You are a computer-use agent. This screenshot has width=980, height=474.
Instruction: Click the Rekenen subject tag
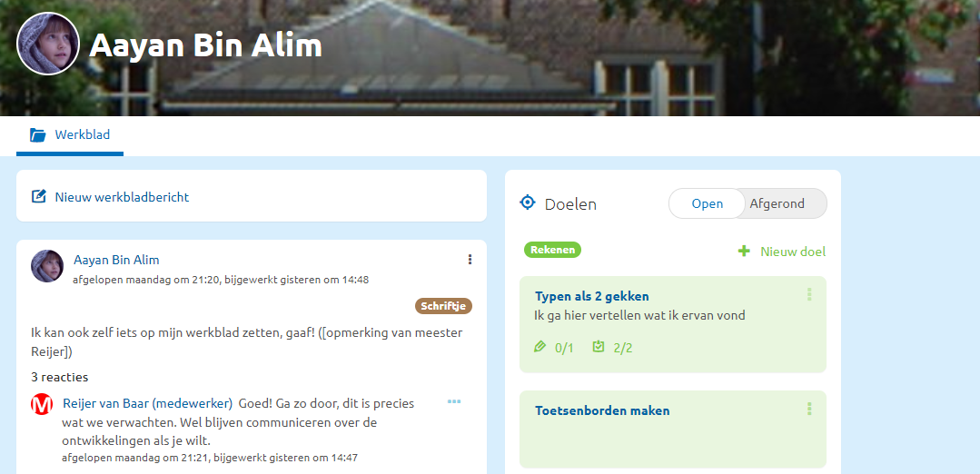(x=552, y=250)
